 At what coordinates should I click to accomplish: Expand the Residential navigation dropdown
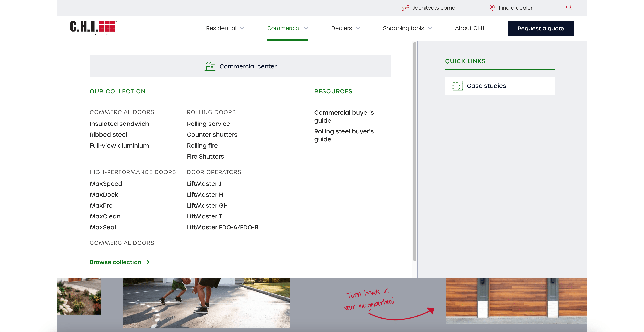point(225,28)
